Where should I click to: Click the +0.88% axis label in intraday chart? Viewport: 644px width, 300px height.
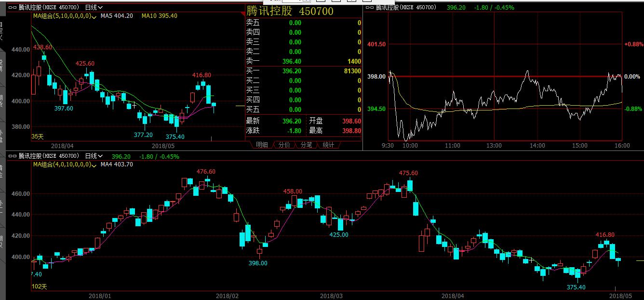634,44
